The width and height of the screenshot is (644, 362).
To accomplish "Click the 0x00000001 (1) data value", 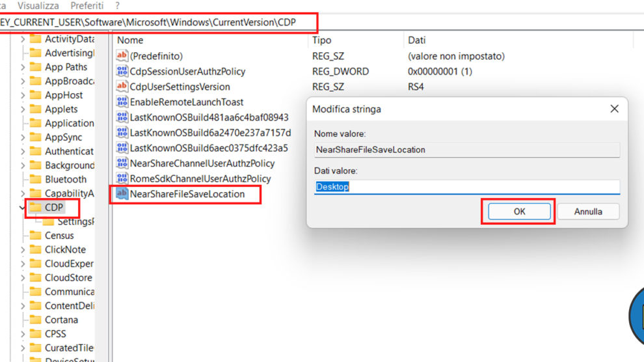I will [x=440, y=71].
